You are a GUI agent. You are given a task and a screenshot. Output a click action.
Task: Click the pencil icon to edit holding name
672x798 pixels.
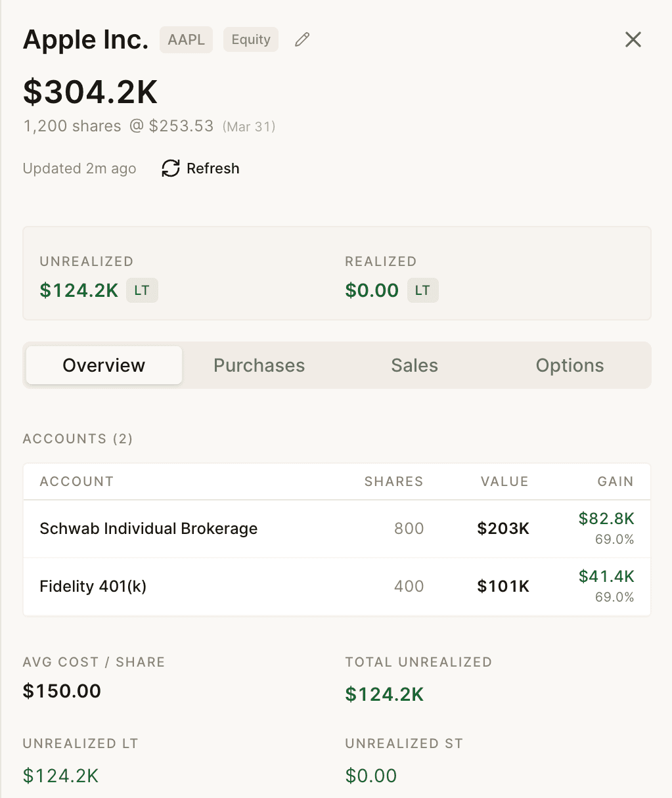coord(302,39)
